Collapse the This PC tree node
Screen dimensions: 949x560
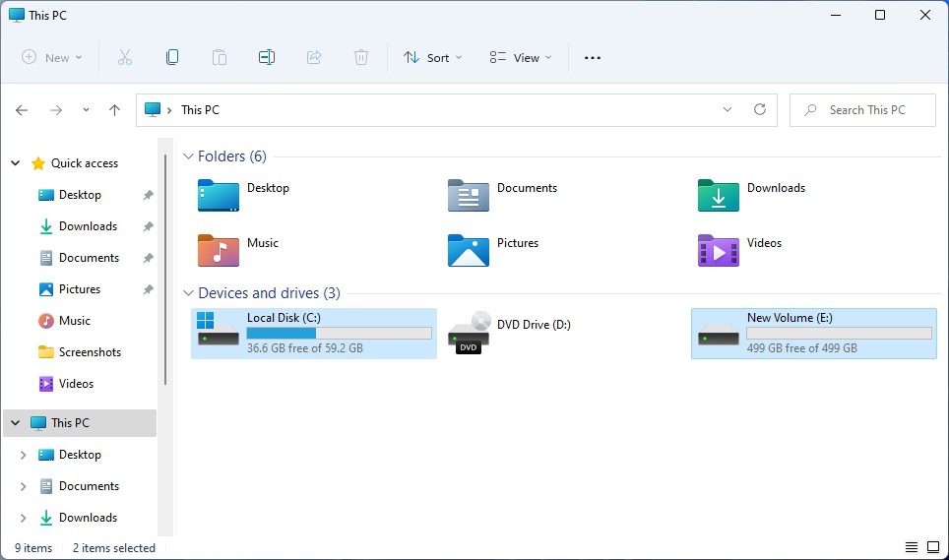click(x=16, y=423)
